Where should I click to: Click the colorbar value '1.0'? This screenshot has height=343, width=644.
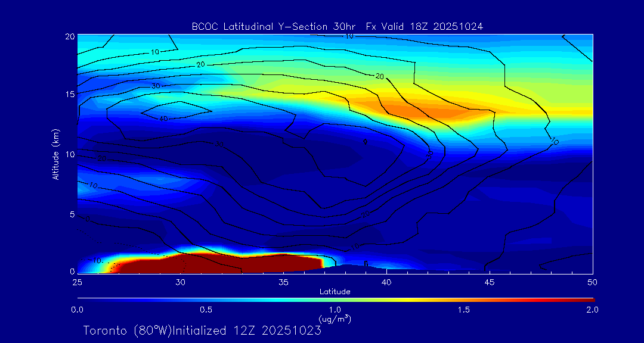(336, 310)
